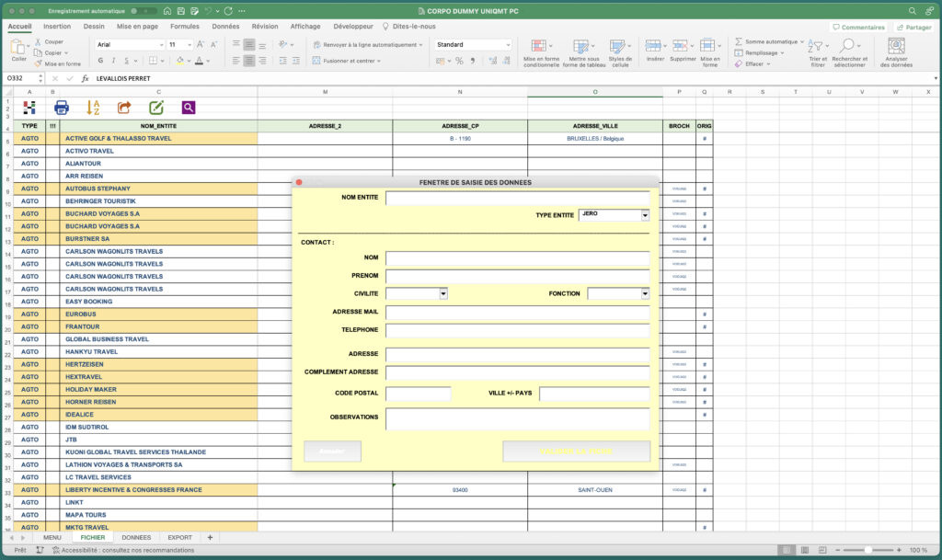
Task: Apply the font color A swatch
Action: click(x=199, y=61)
